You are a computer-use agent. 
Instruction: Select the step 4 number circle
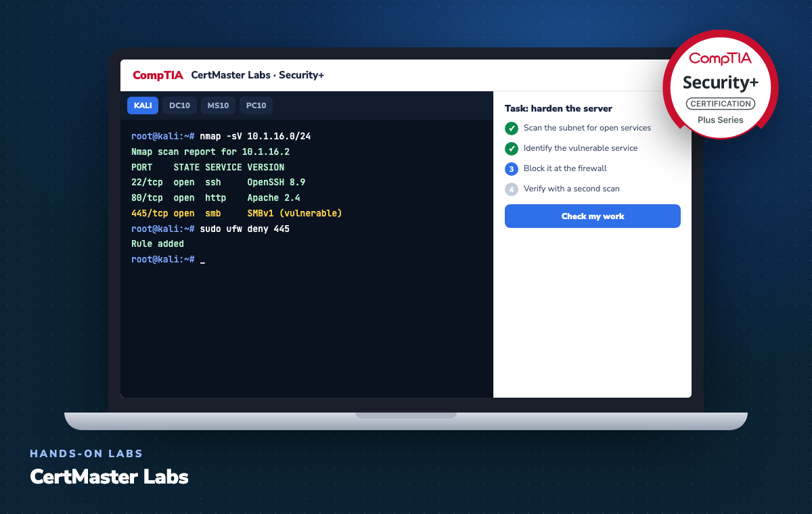pos(511,189)
